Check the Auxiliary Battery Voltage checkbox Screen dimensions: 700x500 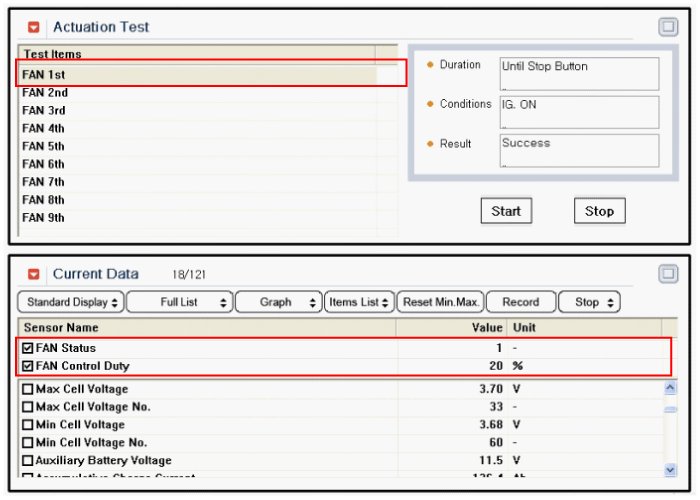pyautogui.click(x=27, y=461)
